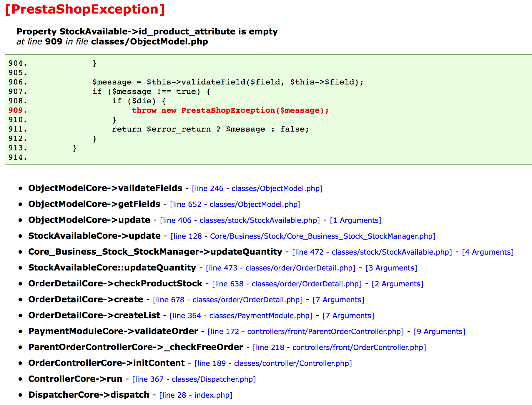Click the ObjectModelCore->validateFields trace entry

coord(105,188)
